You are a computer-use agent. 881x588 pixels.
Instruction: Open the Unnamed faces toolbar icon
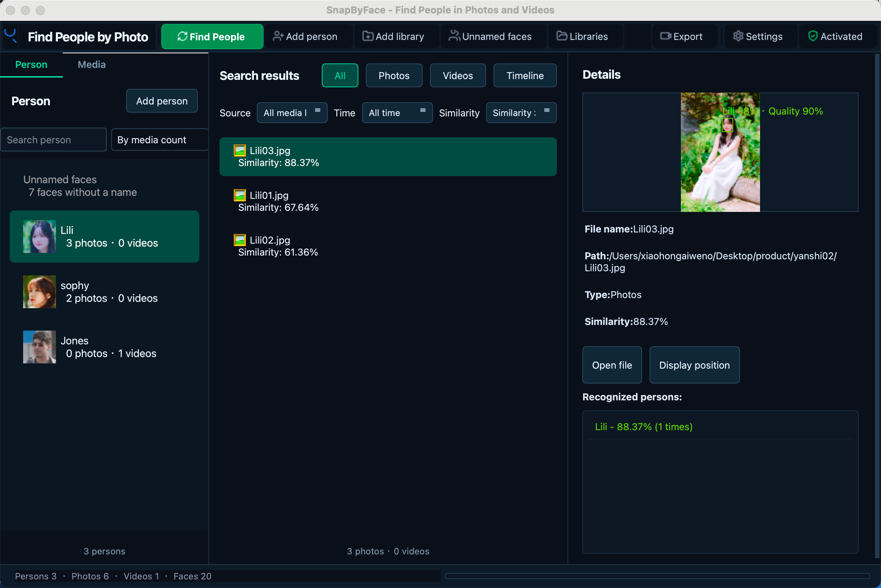[454, 36]
